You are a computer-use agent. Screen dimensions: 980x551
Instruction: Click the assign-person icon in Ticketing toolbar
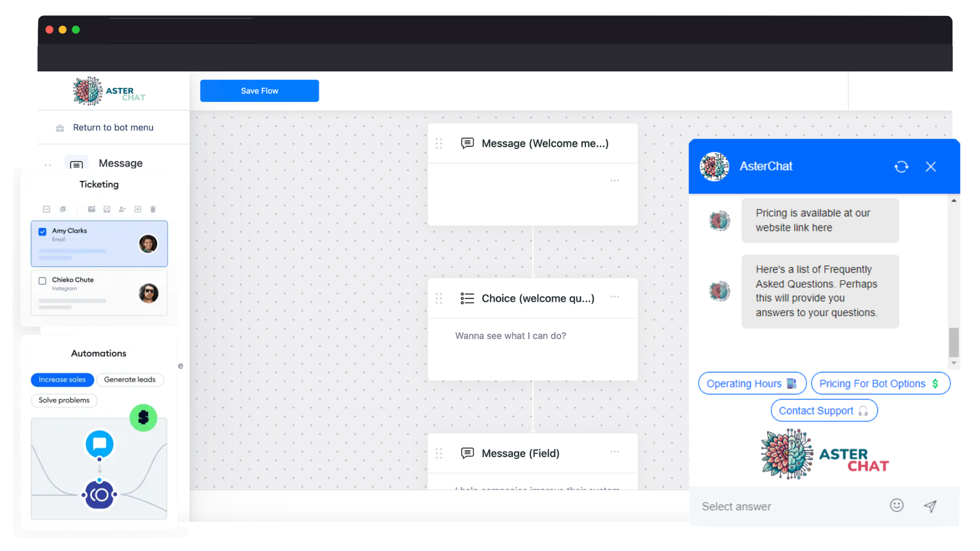point(122,209)
